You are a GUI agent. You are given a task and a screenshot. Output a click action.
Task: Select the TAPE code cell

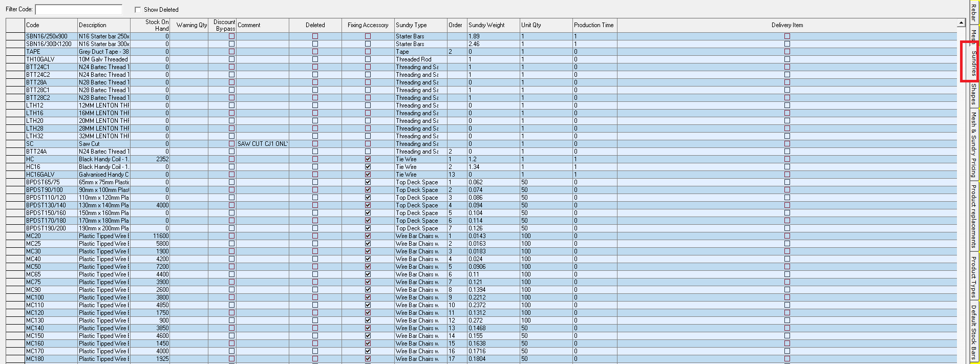pyautogui.click(x=51, y=52)
